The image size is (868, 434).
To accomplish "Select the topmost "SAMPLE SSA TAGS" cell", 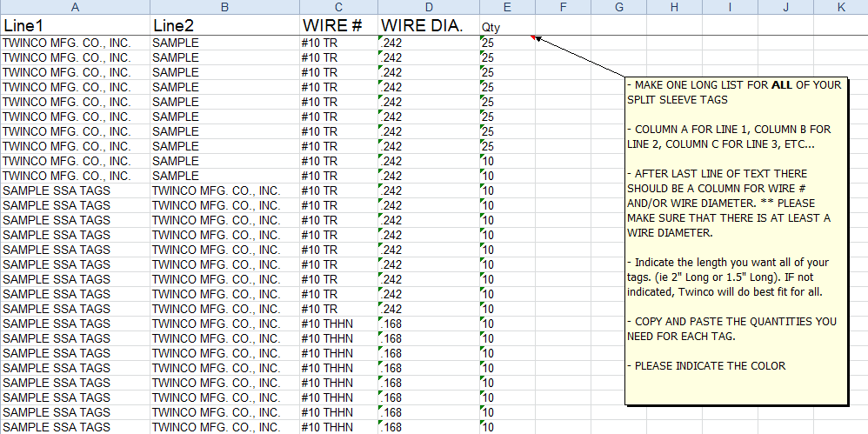I will point(75,190).
